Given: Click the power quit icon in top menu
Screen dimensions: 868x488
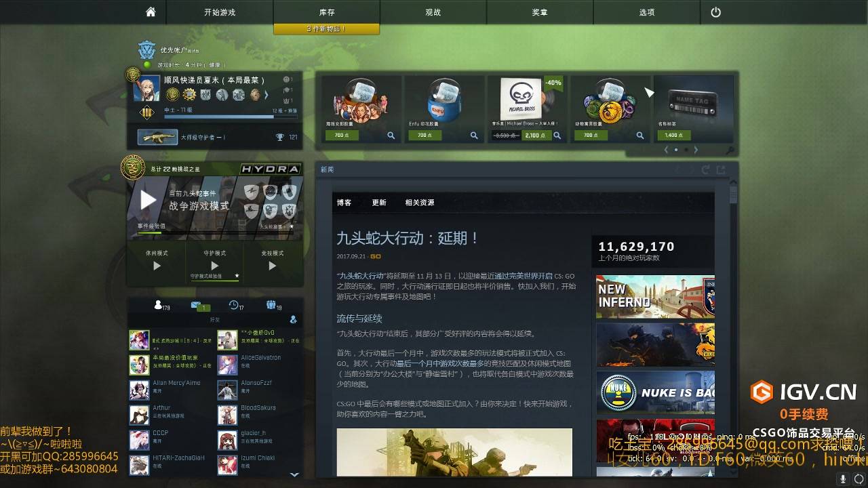Looking at the screenshot, I should pos(715,12).
